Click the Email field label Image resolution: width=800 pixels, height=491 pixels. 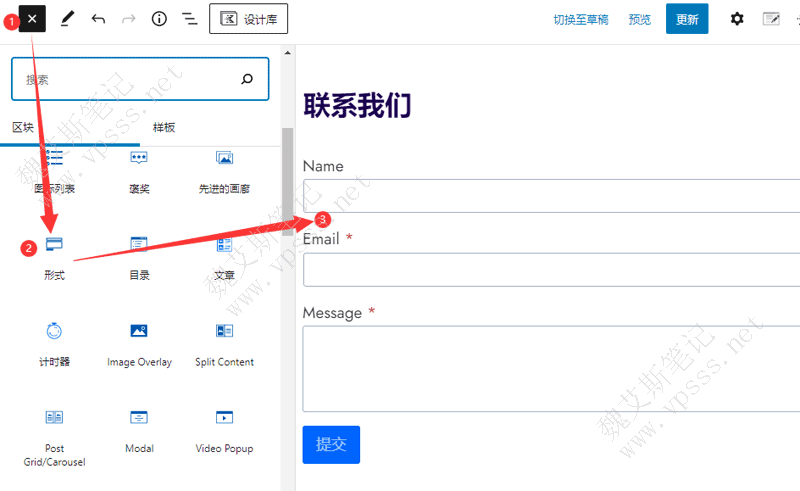pyautogui.click(x=321, y=239)
